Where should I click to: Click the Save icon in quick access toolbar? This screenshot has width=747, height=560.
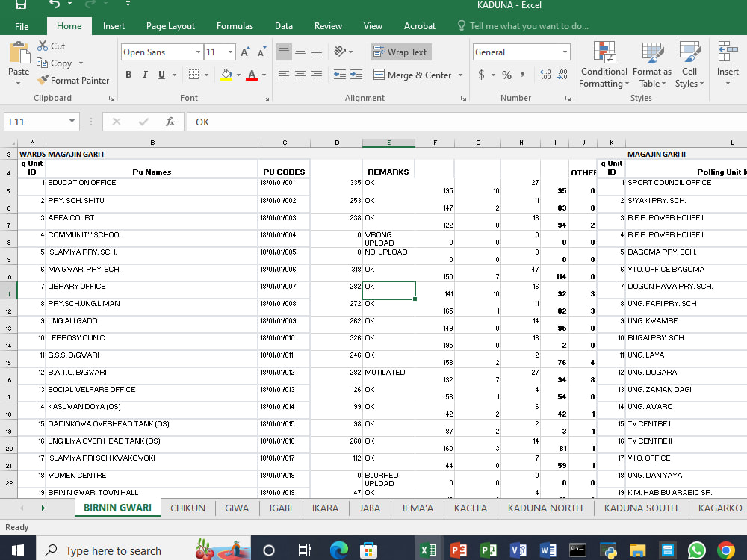pyautogui.click(x=20, y=4)
